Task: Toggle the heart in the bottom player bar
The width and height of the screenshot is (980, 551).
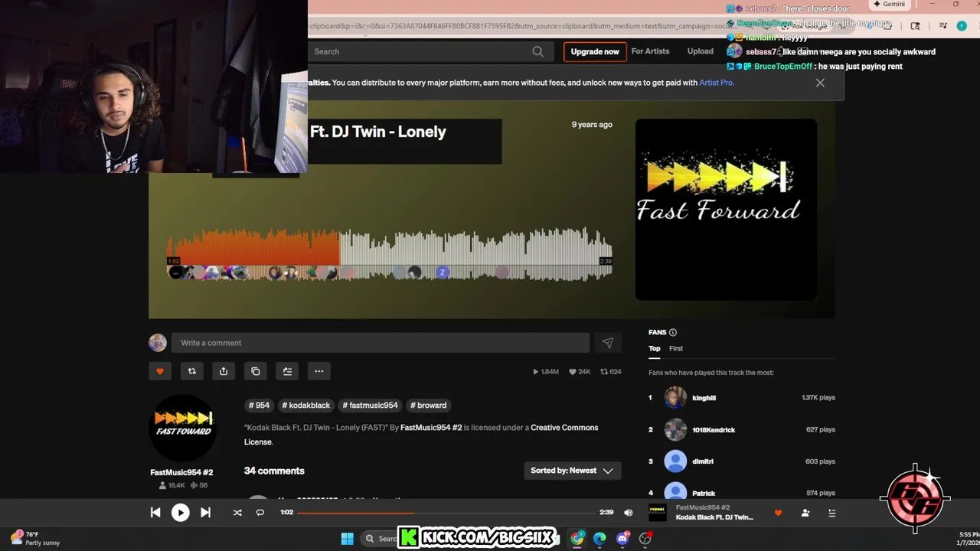Action: click(778, 513)
